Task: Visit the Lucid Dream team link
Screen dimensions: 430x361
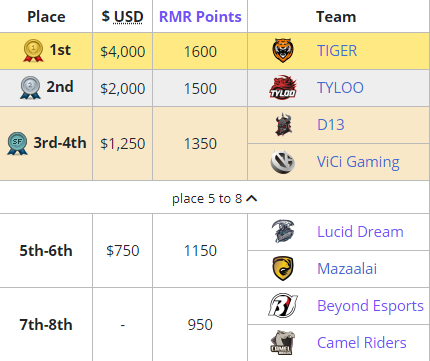Action: (x=360, y=231)
